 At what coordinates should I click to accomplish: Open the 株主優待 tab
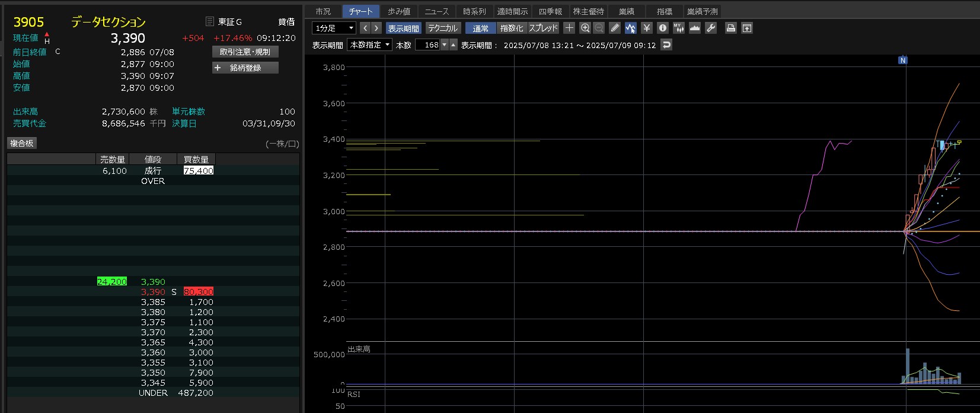pyautogui.click(x=588, y=11)
